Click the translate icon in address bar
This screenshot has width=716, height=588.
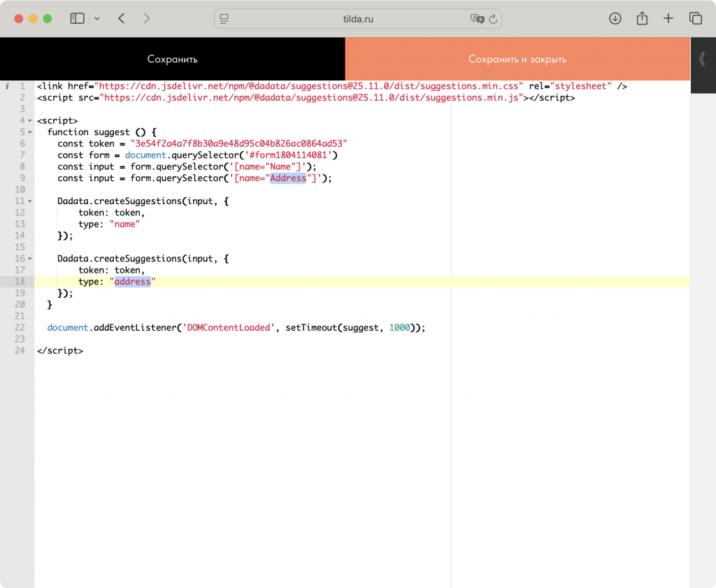point(477,19)
